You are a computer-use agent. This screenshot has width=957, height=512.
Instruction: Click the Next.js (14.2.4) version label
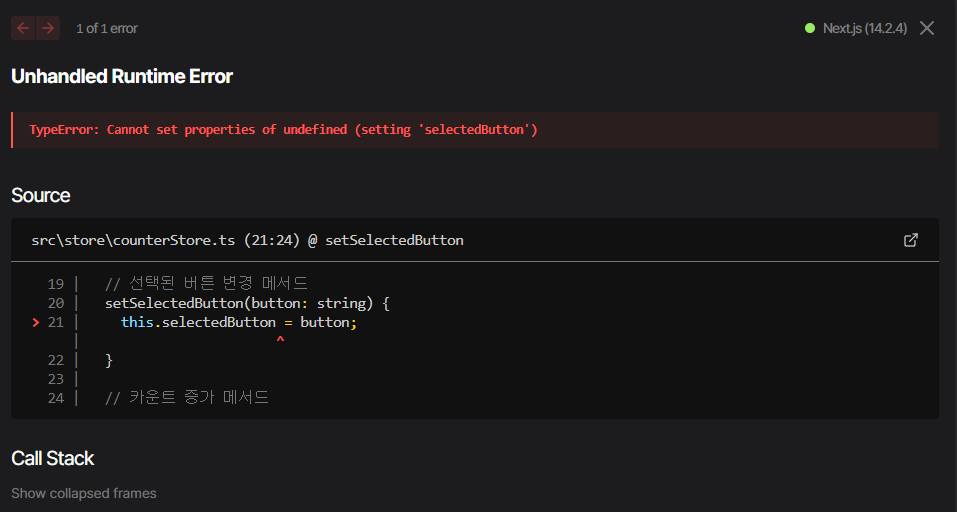(x=865, y=28)
